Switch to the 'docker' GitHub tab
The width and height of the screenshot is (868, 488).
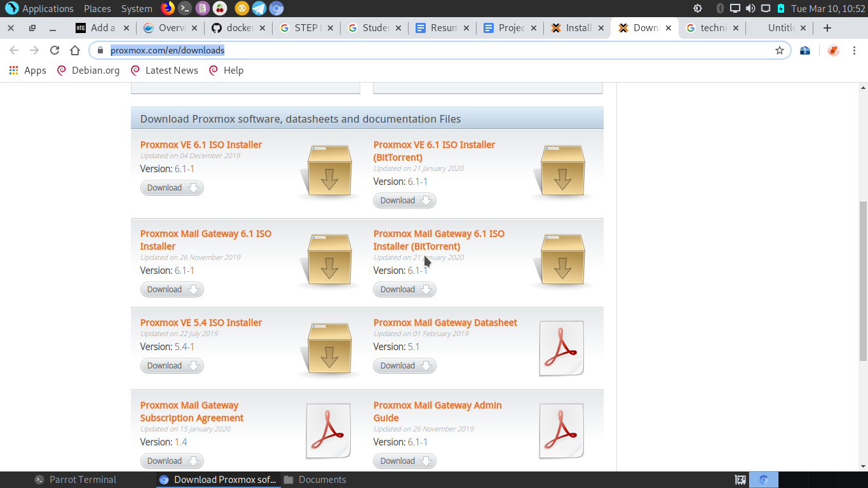(x=239, y=28)
